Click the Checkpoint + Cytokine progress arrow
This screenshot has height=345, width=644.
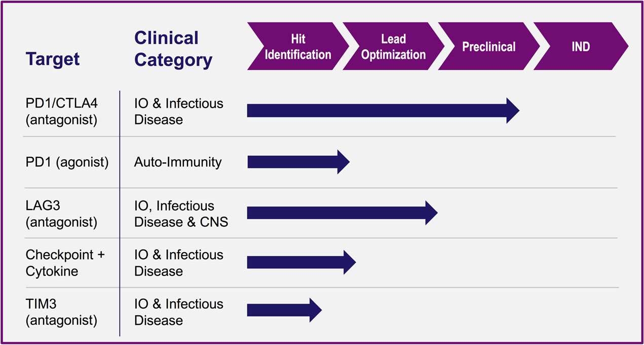click(301, 262)
